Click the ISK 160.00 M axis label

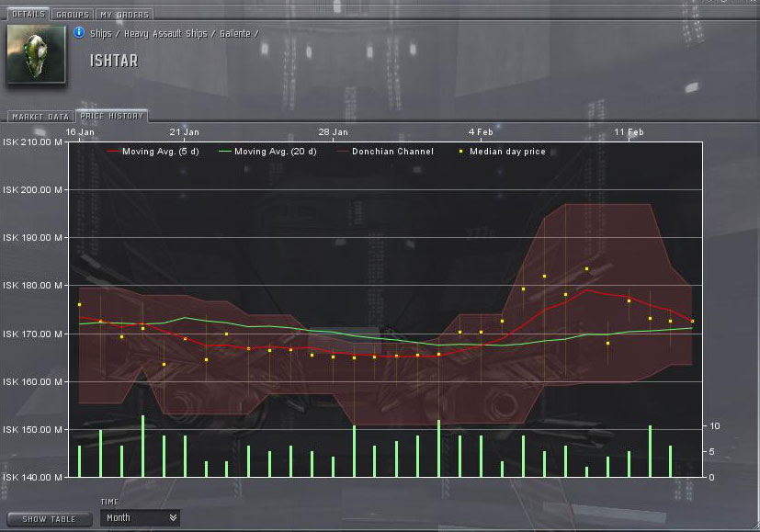32,382
